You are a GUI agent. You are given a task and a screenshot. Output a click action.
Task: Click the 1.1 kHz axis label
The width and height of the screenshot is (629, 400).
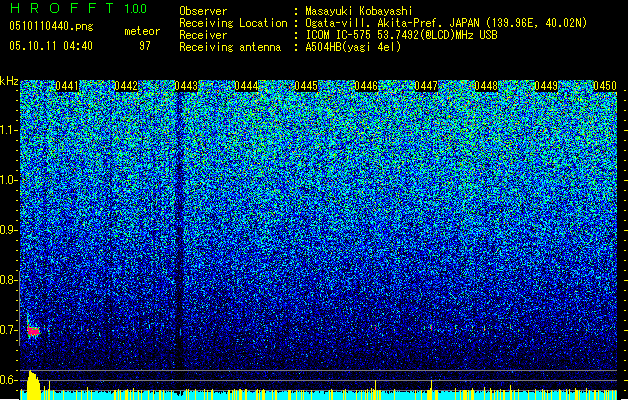pos(9,130)
